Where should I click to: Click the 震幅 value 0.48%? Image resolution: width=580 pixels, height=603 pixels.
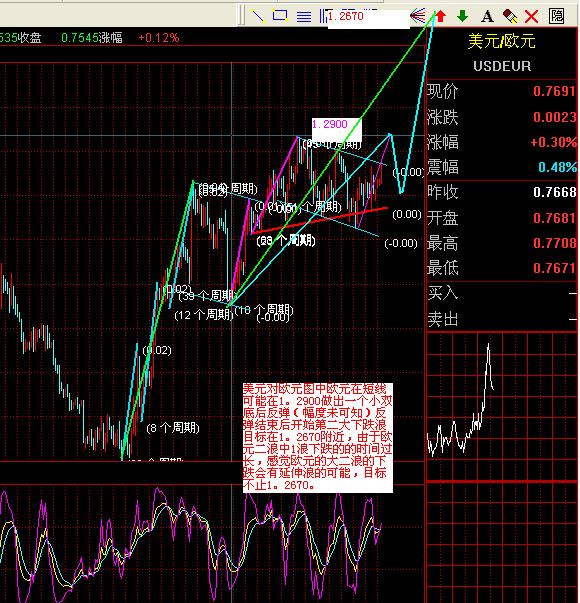[557, 167]
